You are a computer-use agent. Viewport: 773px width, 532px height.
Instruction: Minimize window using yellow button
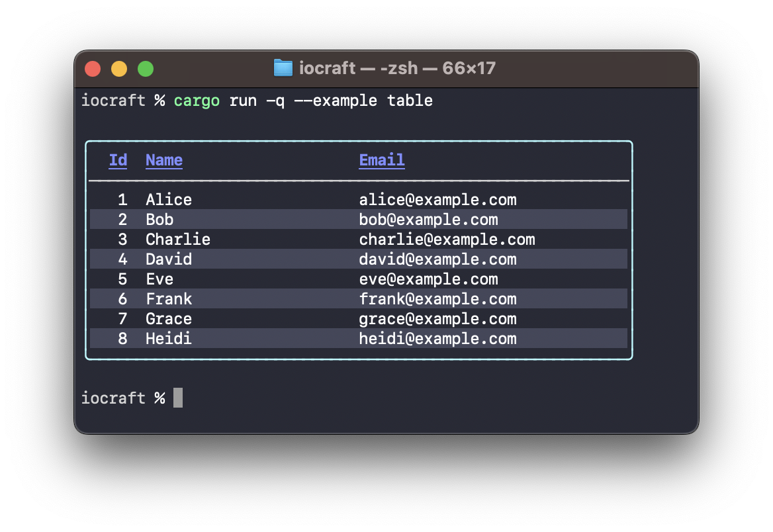(119, 69)
